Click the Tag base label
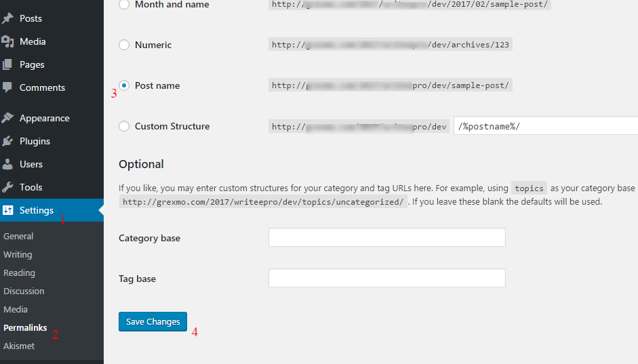This screenshot has height=364, width=638. [137, 279]
